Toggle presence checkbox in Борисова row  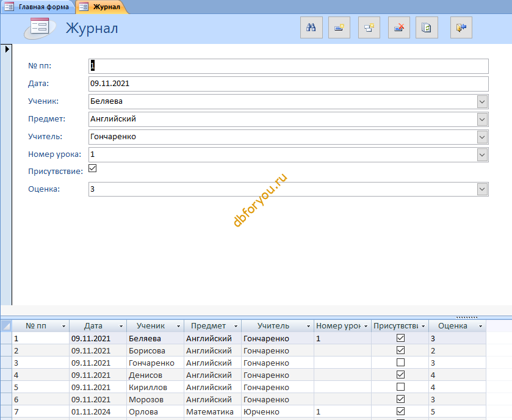(400, 350)
